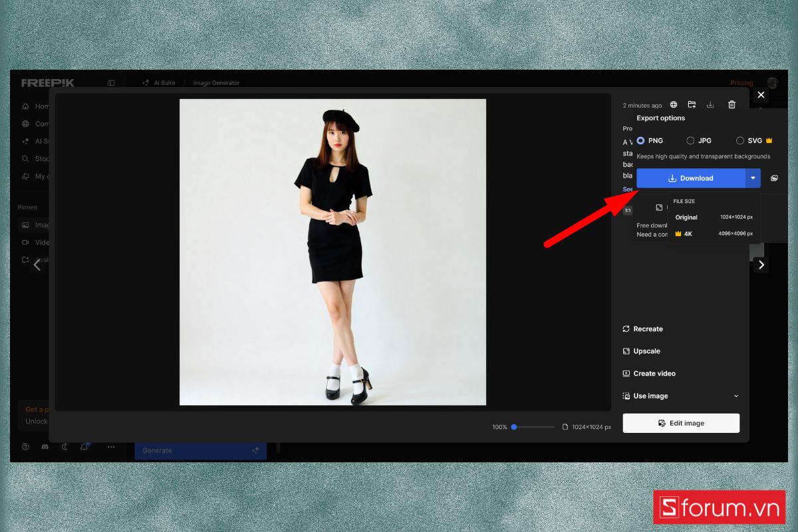Click the blue Download button
The image size is (798, 532).
click(x=691, y=178)
